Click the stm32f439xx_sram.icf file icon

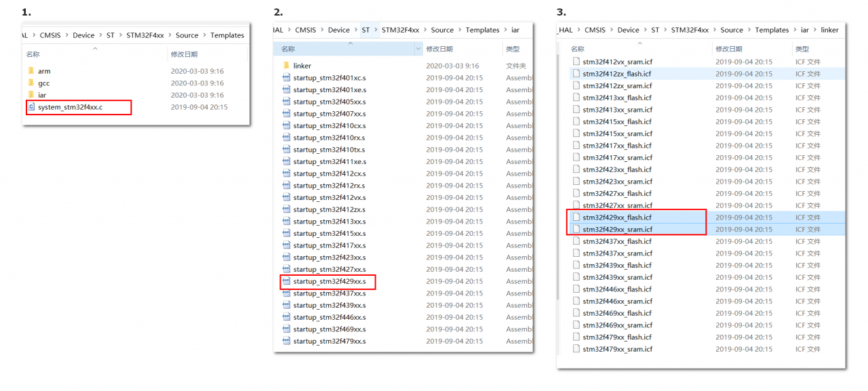point(576,277)
